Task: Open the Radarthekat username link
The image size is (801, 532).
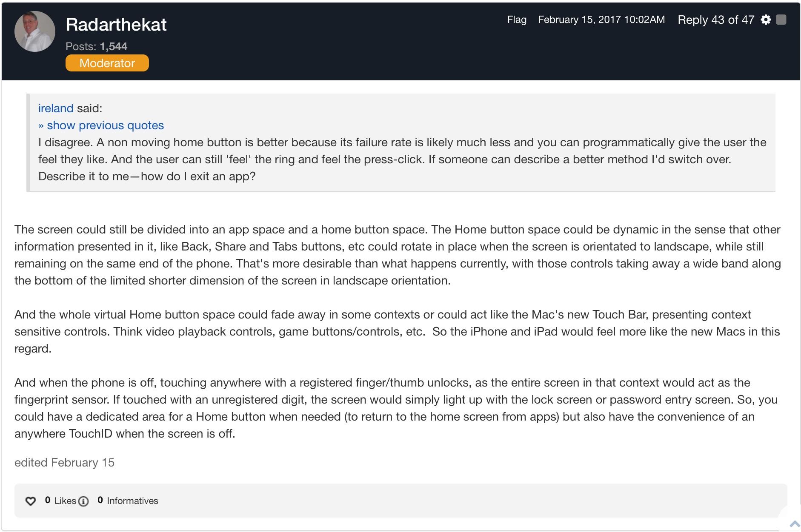Action: point(116,25)
